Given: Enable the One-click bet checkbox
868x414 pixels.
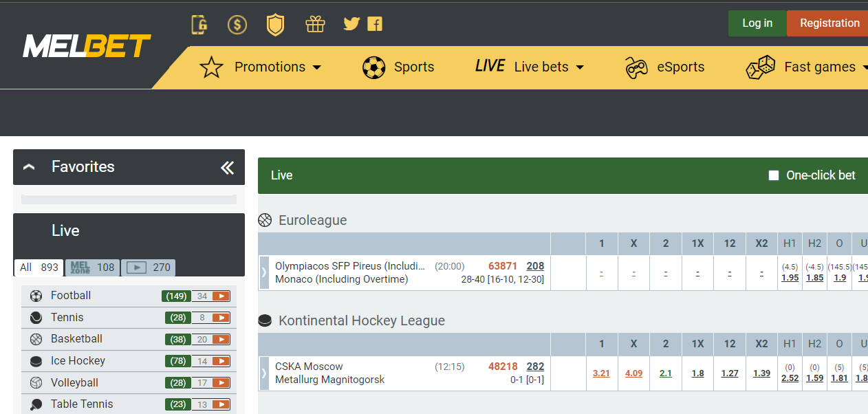Looking at the screenshot, I should click(x=774, y=175).
